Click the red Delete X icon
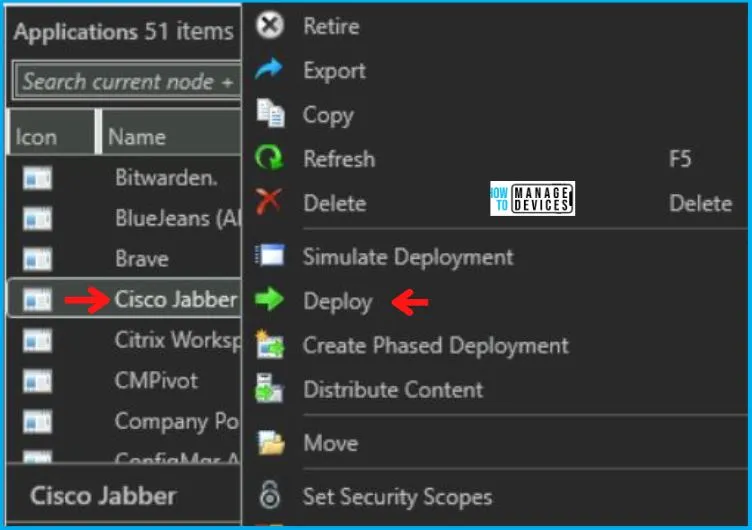This screenshot has width=752, height=530. point(269,201)
